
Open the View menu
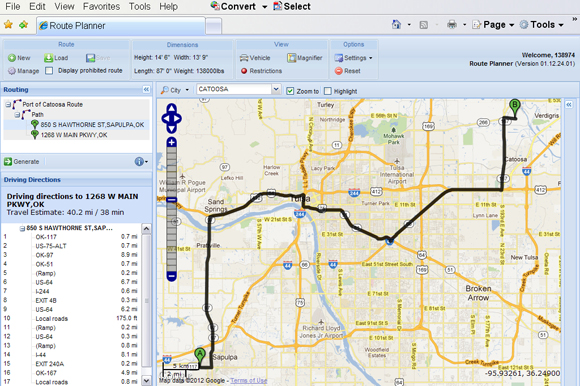pos(64,6)
